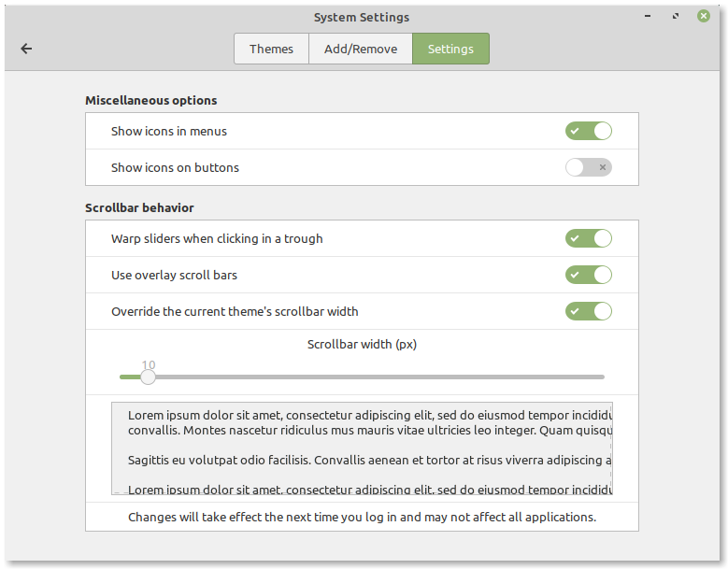Select the Settings tab
Viewport: 728px width, 569px height.
[x=450, y=49]
